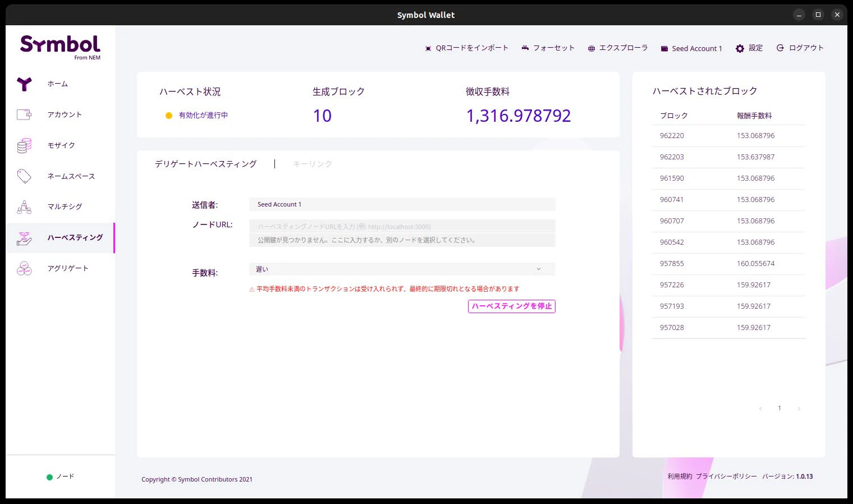
Task: Open the モザイク coins icon
Action: (x=24, y=145)
